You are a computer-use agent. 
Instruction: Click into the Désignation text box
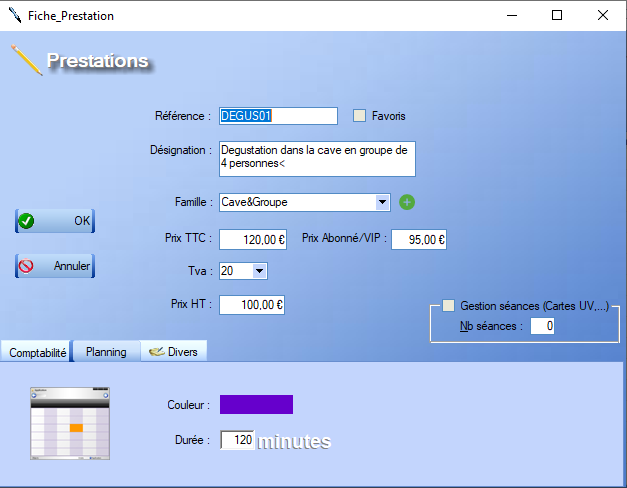tap(315, 158)
